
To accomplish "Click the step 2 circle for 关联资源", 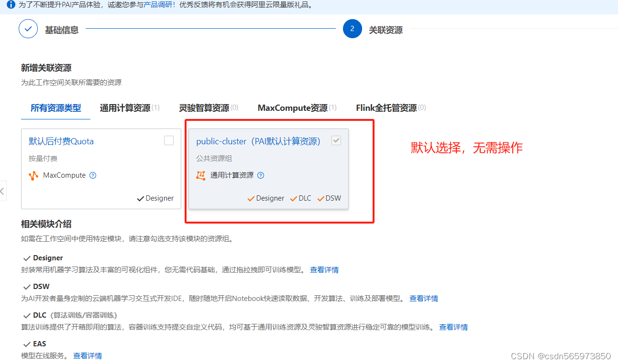I will tap(353, 29).
